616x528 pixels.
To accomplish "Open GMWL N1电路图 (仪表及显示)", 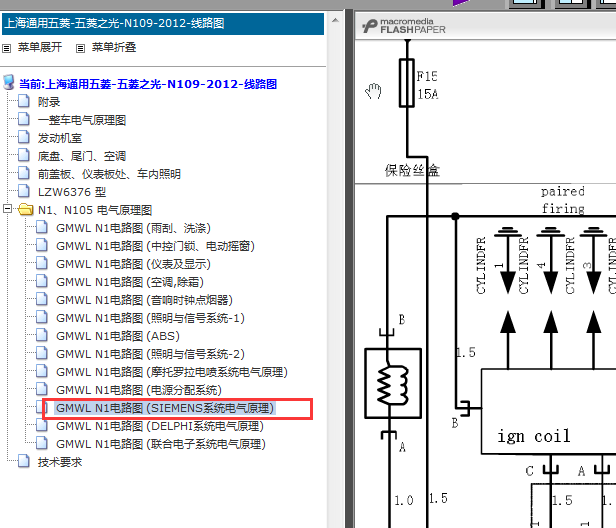I will click(x=133, y=264).
